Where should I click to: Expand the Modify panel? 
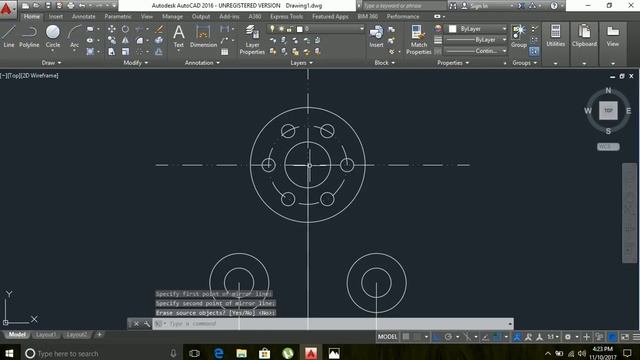pyautogui.click(x=136, y=63)
